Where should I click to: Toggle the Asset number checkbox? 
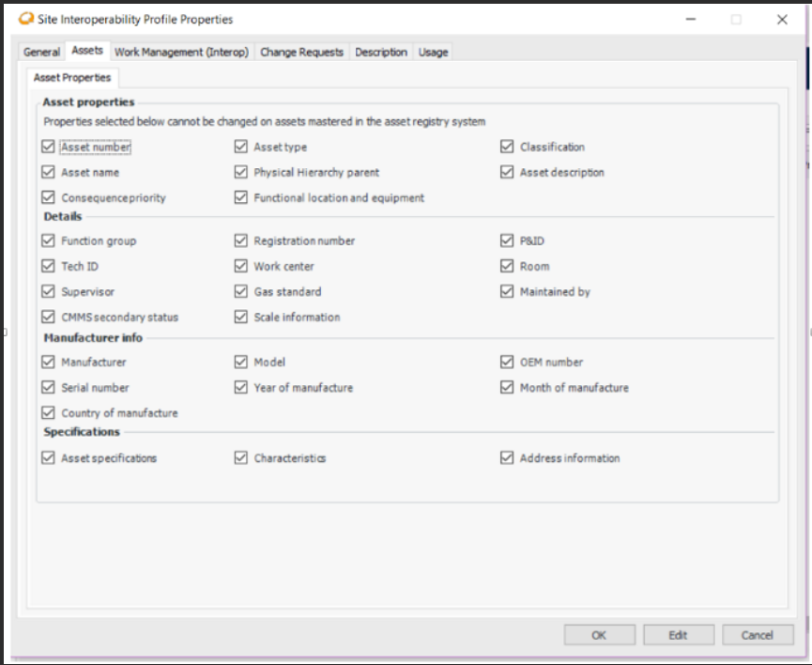[48, 147]
